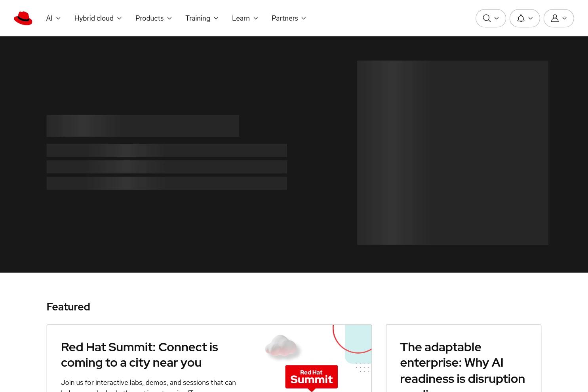Expand the AI menu chevron
This screenshot has height=392, width=588.
coord(58,18)
